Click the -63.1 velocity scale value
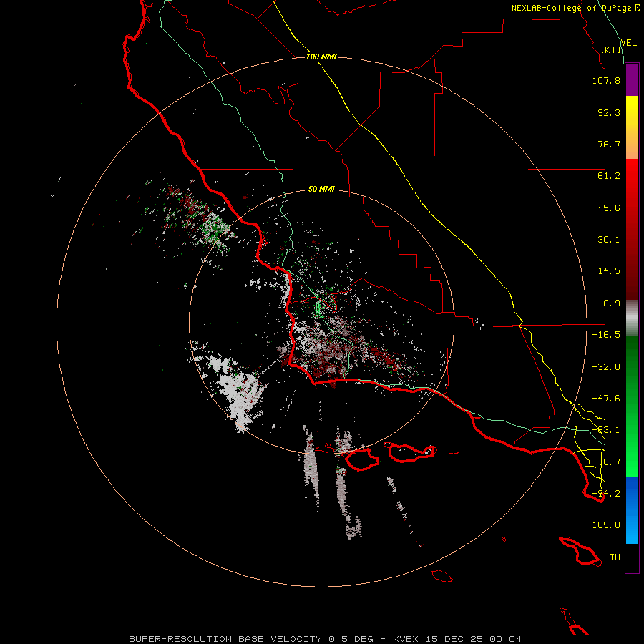The width and height of the screenshot is (644, 644). (606, 430)
